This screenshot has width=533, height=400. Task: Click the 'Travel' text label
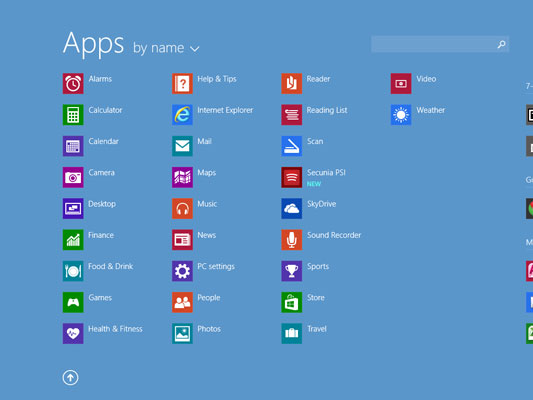(x=317, y=329)
